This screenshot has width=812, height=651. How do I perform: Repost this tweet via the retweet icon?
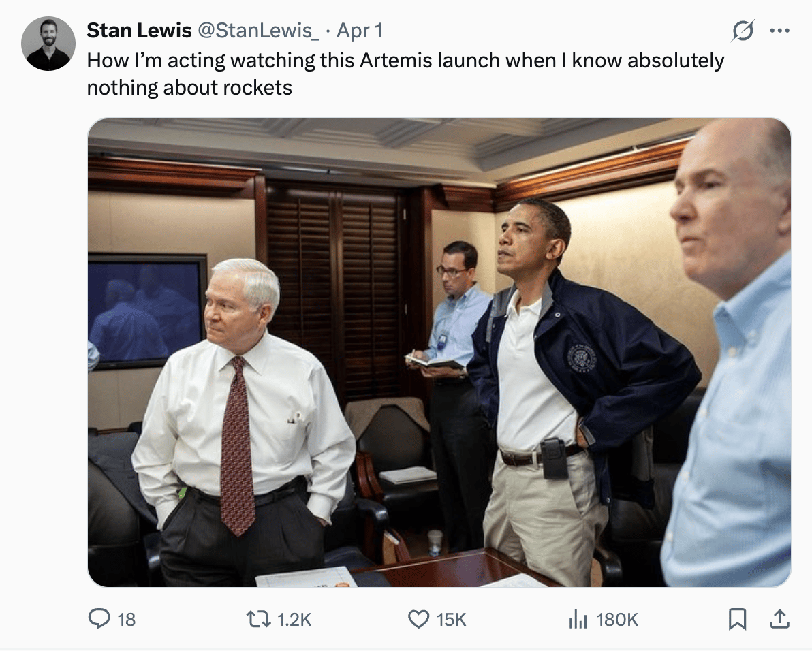coord(260,619)
